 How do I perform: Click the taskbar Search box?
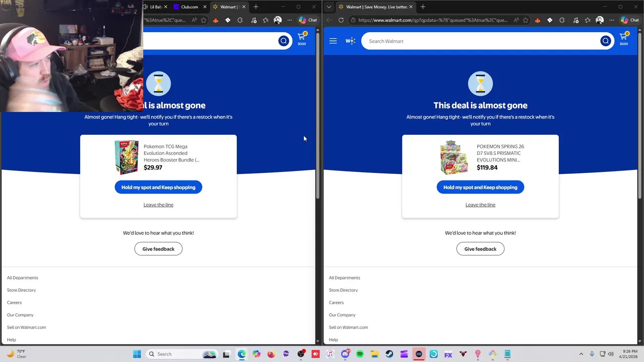(182, 354)
